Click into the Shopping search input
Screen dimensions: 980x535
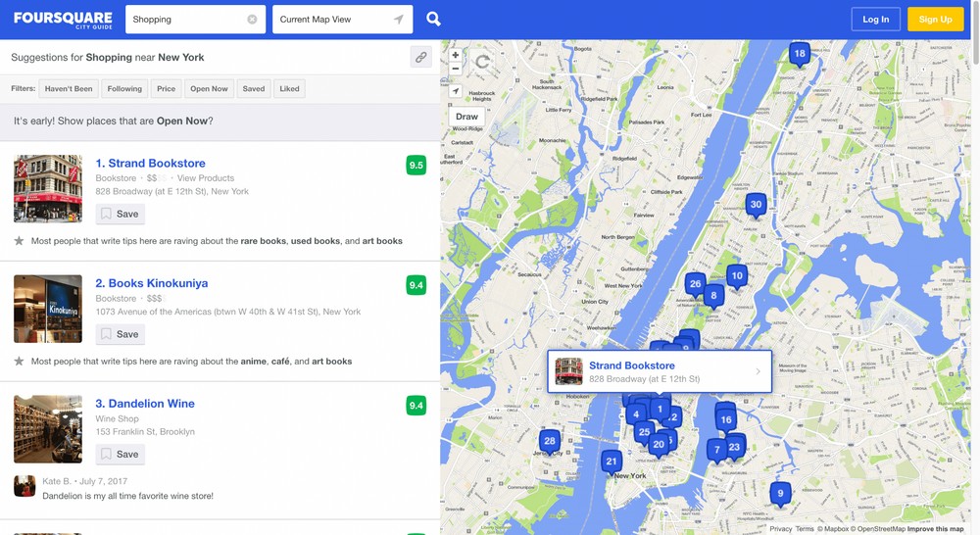185,20
